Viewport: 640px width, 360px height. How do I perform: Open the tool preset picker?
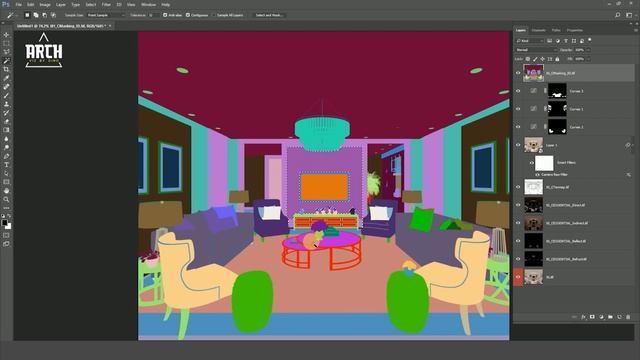click(x=11, y=15)
